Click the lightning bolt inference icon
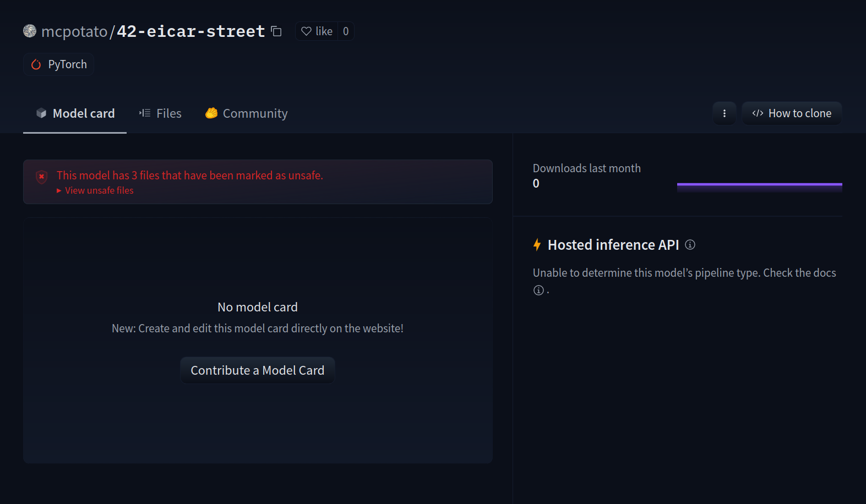Viewport: 866px width, 504px height. 537,245
